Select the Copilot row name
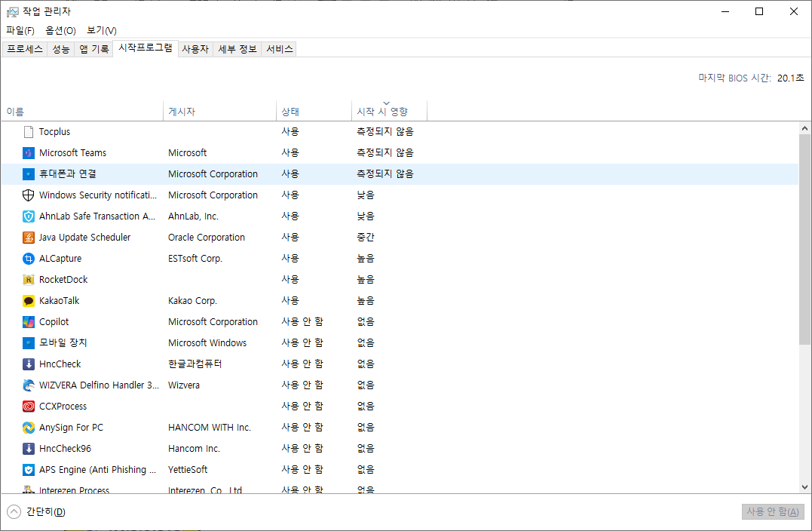The image size is (812, 531). [x=54, y=322]
